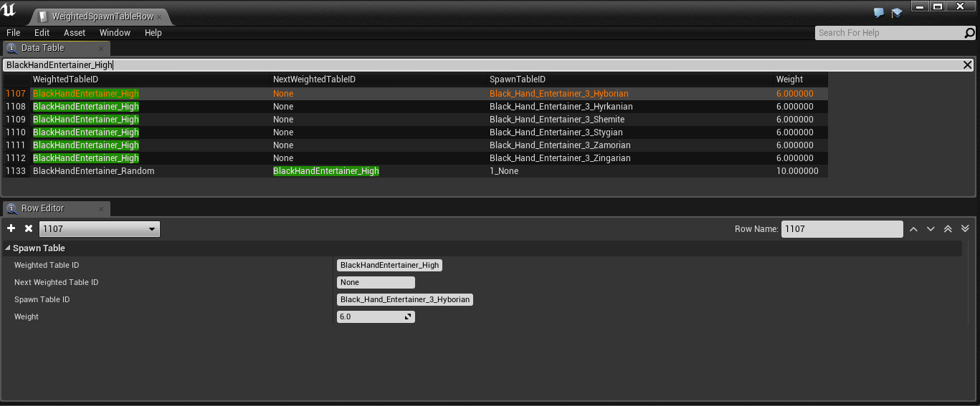Move row down with single down chevron
Image resolution: width=980 pixels, height=406 pixels.
pos(931,229)
